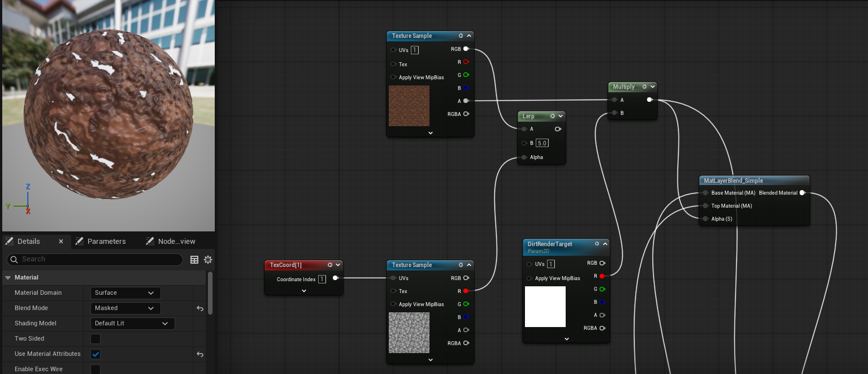Image resolution: width=868 pixels, height=374 pixels.
Task: Toggle preview on Lerp node header
Action: click(x=553, y=116)
